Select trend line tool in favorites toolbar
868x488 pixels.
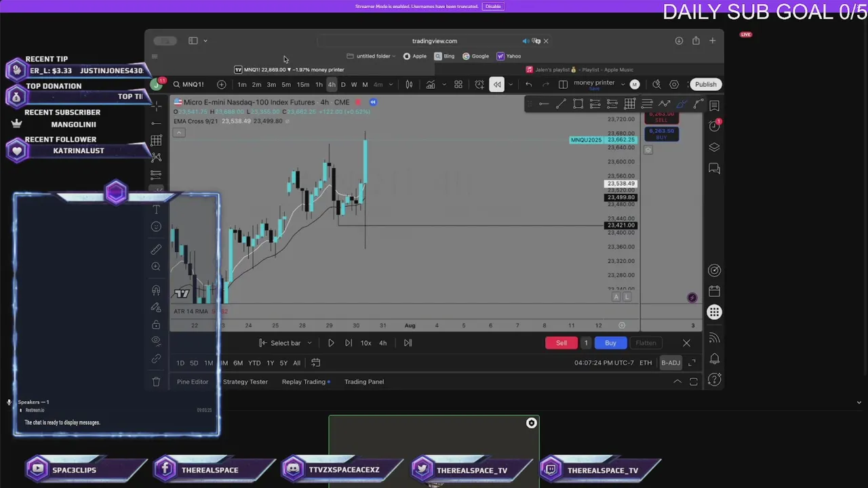[561, 104]
